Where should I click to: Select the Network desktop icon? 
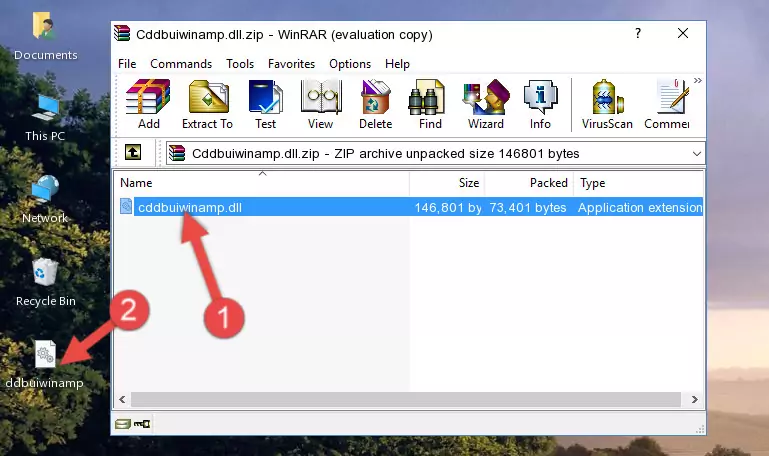click(x=45, y=200)
